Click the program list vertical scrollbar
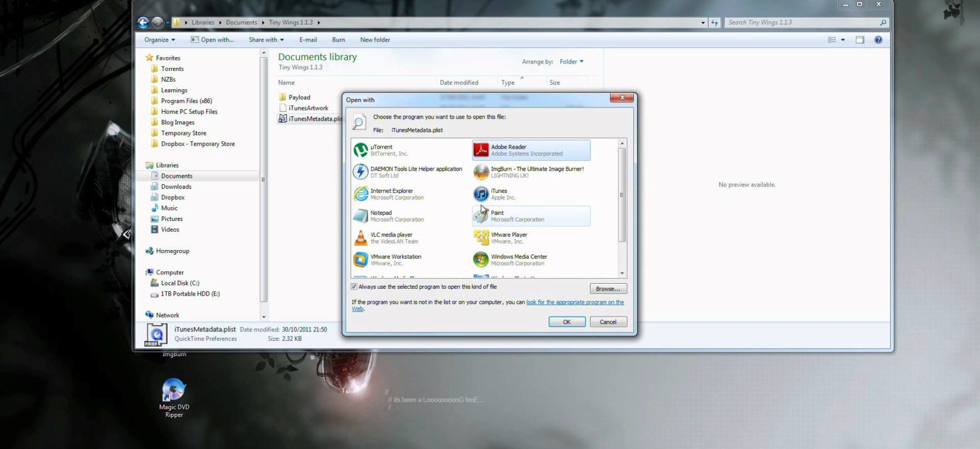The image size is (980, 449). (x=622, y=195)
